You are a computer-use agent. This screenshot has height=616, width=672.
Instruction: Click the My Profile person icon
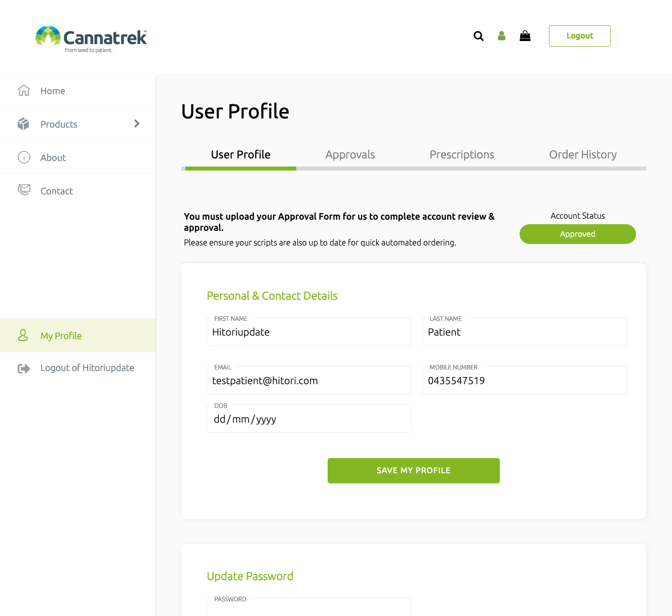coord(23,335)
